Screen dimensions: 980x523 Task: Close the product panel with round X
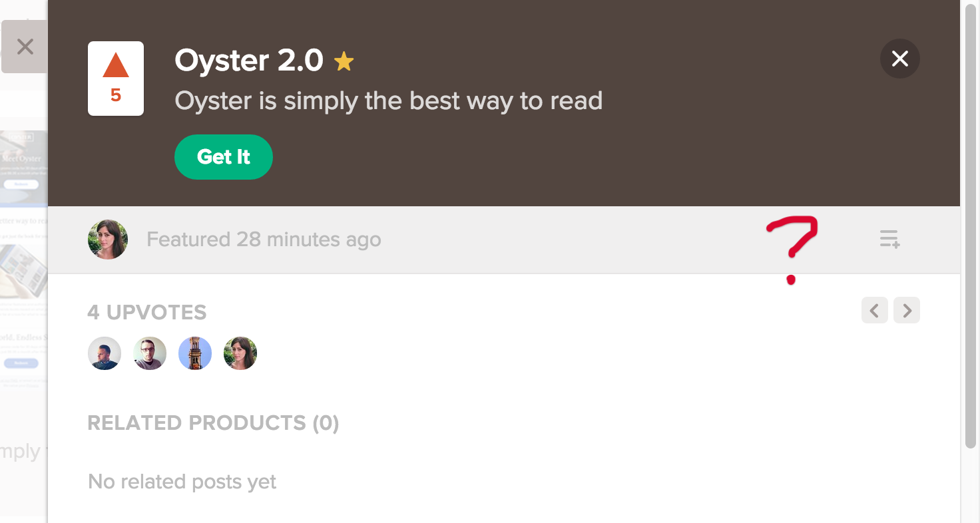pos(899,59)
